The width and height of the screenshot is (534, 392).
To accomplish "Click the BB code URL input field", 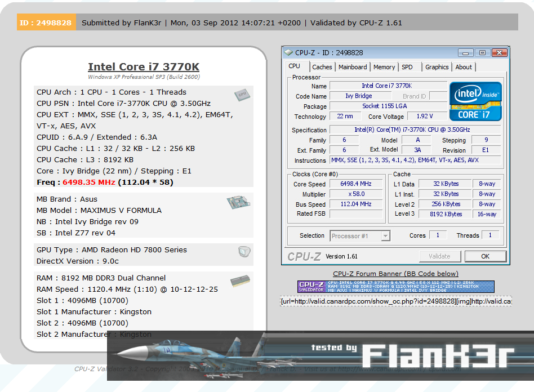I will click(x=396, y=301).
